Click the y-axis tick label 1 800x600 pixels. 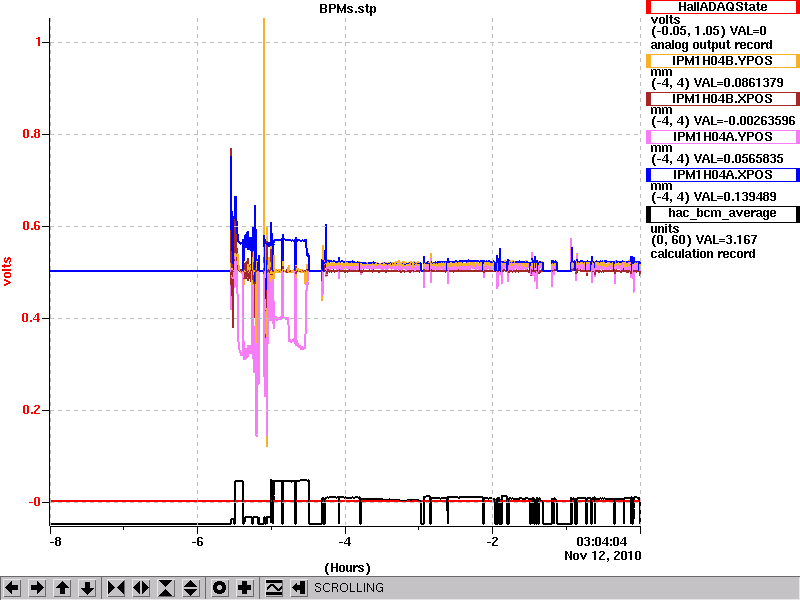coord(38,42)
